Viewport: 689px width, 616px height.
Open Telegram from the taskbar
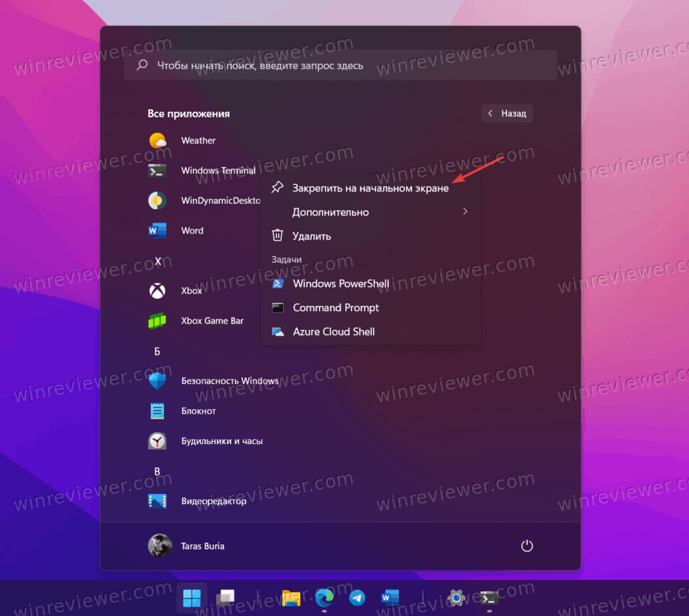(x=358, y=598)
